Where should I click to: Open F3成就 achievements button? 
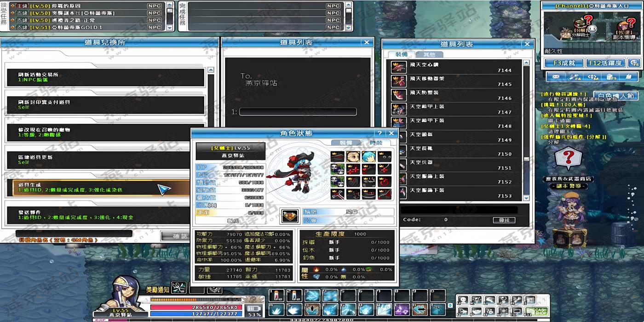click(563, 63)
